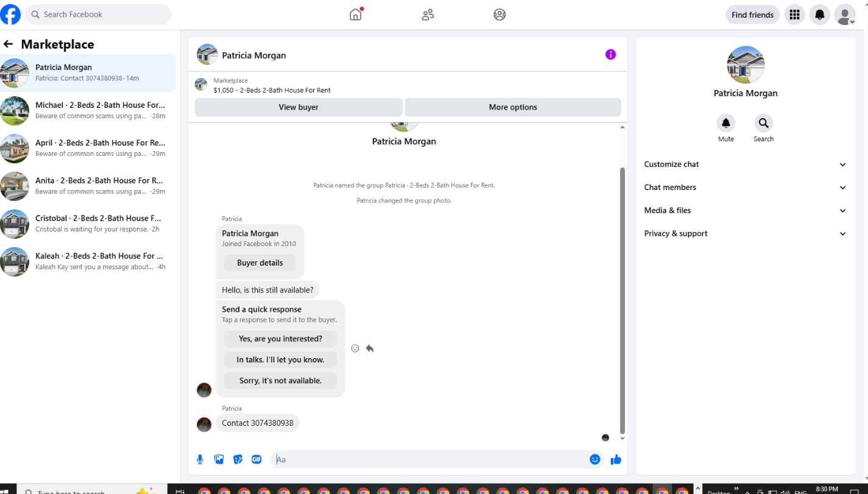Focus the Search Facebook field
The width and height of the screenshot is (868, 494).
[99, 15]
